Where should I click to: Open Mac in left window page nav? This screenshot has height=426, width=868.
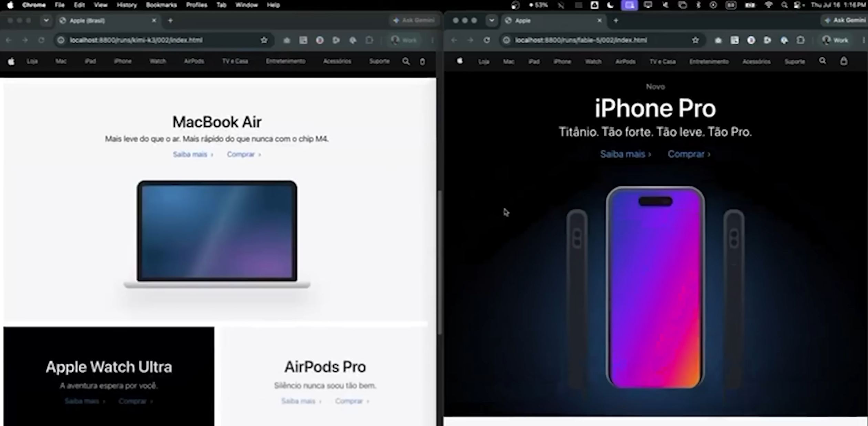click(x=61, y=61)
